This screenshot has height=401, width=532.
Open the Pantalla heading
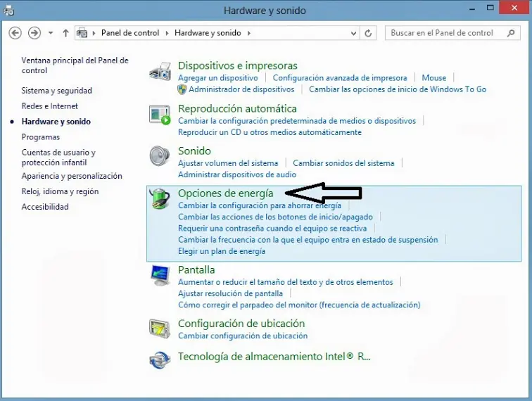(196, 270)
